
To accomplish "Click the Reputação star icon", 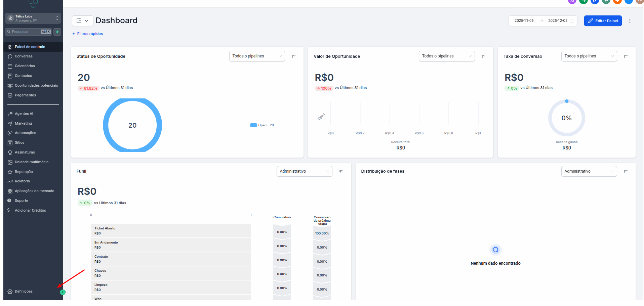I will [x=10, y=172].
